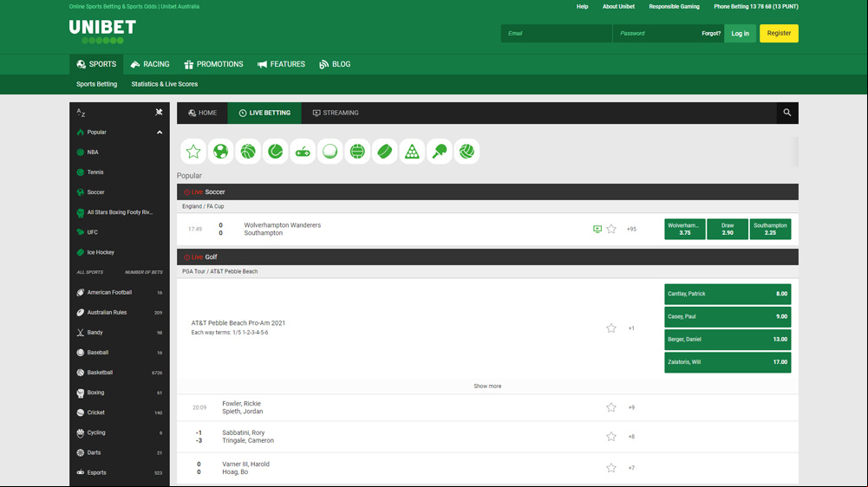Open the Help link
The width and height of the screenshot is (868, 487).
tap(583, 7)
